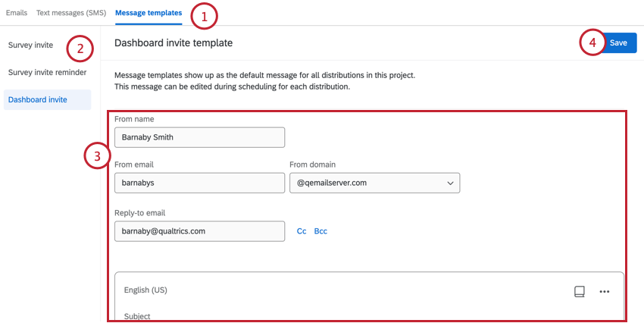The width and height of the screenshot is (644, 323).
Task: Open Survey invite reminder template
Action: coord(47,73)
